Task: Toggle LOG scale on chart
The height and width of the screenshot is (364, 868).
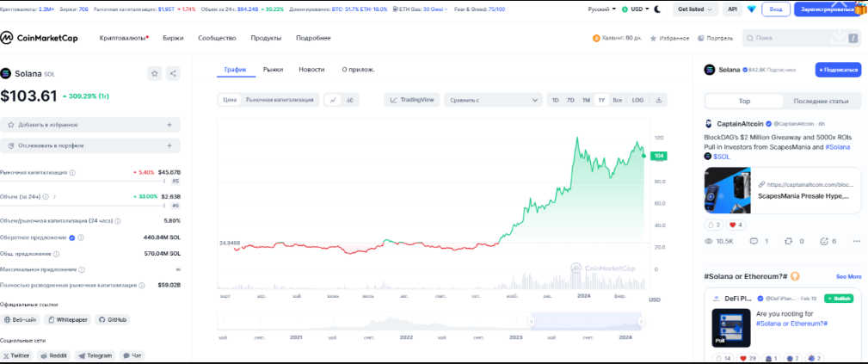Action: pos(637,101)
